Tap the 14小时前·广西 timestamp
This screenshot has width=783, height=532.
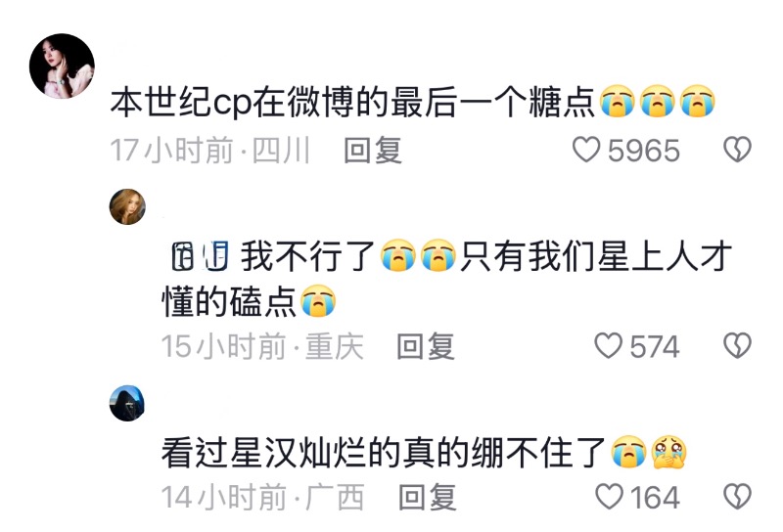262,497
